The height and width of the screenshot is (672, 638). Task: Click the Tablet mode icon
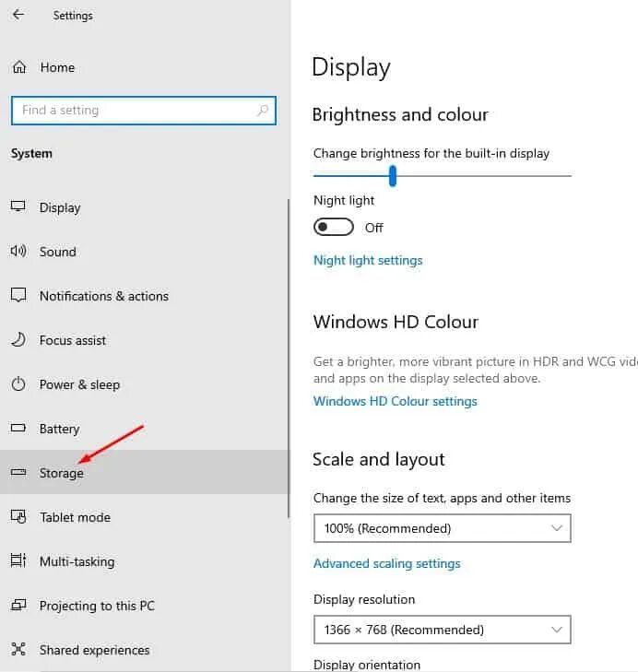[x=18, y=516]
